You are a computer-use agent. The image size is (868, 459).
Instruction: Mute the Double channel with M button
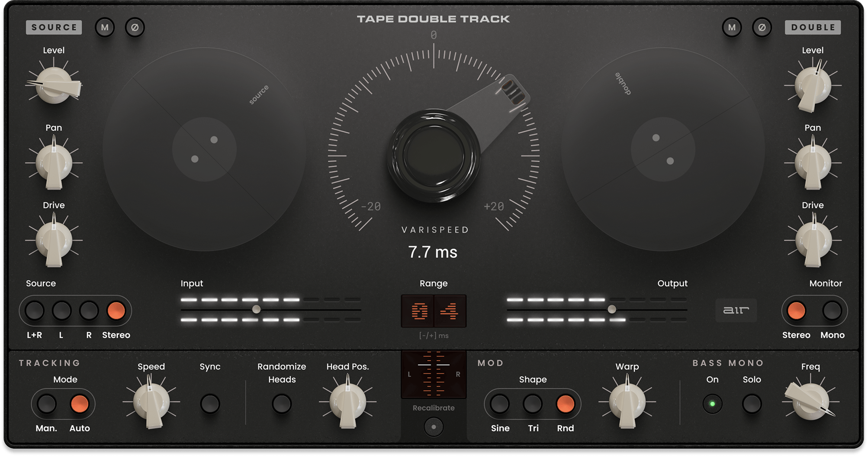tap(732, 28)
